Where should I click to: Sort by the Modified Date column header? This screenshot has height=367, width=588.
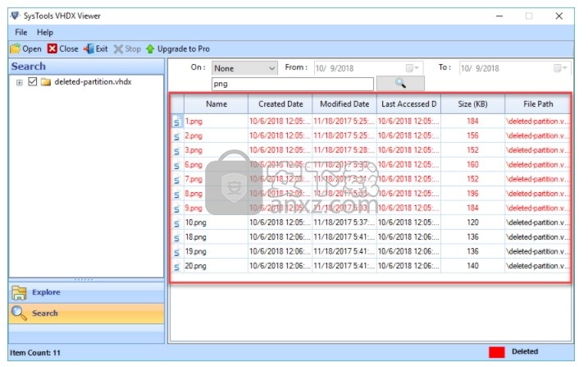pyautogui.click(x=344, y=104)
